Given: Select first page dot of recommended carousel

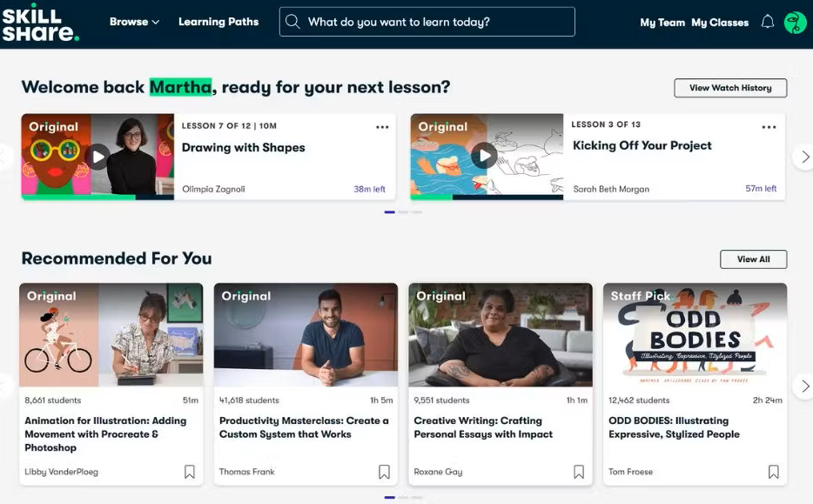Looking at the screenshot, I should coord(389,497).
